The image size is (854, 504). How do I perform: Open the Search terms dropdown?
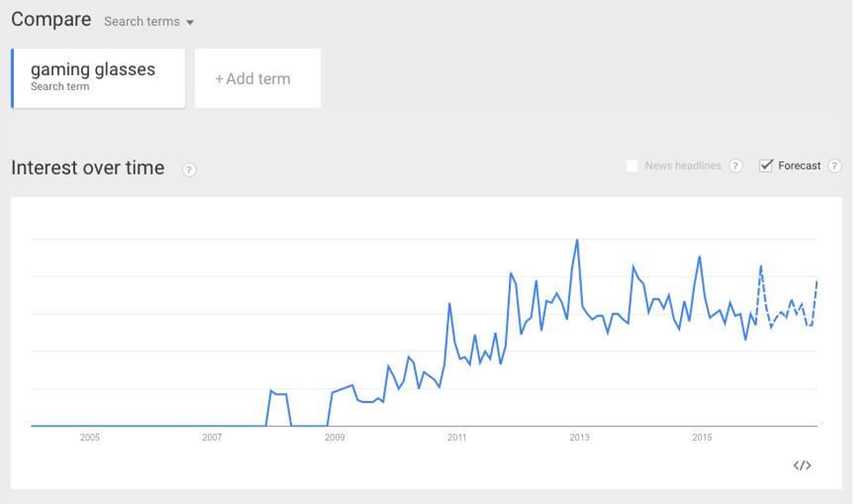pyautogui.click(x=149, y=21)
